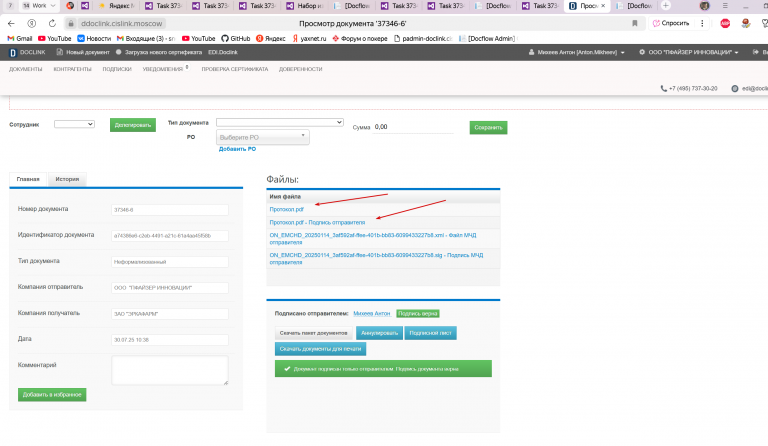Click Скачать пакет документов button
The width and height of the screenshot is (768, 446).
tap(313, 333)
